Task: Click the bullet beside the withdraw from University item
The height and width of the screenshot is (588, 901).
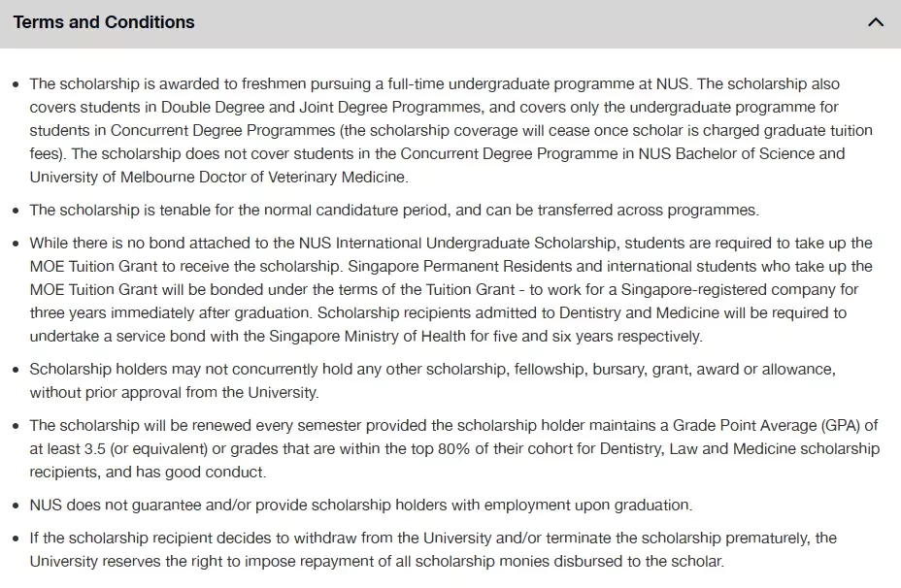Action: (17, 539)
